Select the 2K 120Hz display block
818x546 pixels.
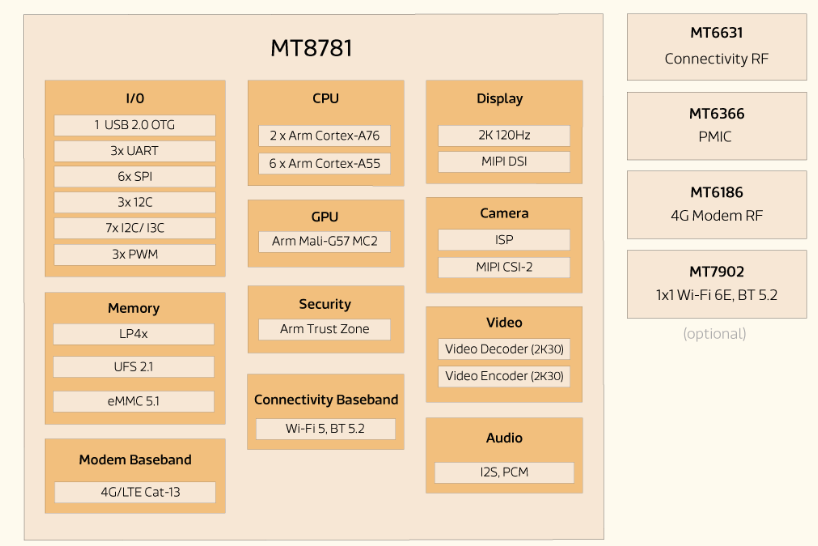click(504, 135)
